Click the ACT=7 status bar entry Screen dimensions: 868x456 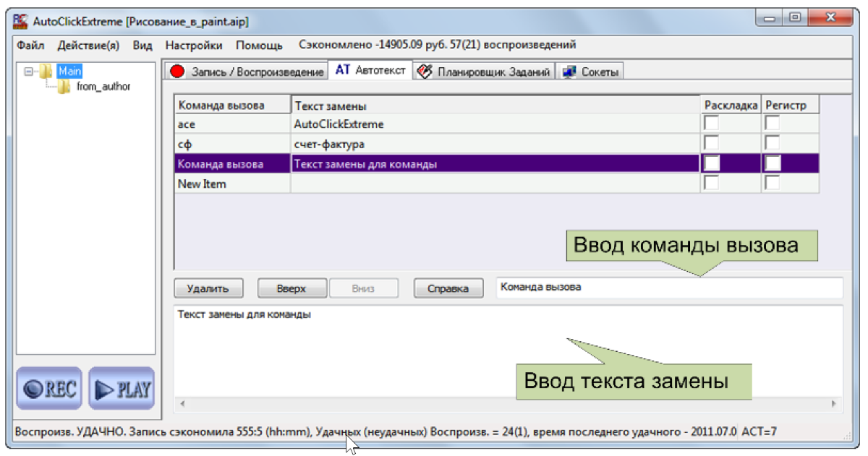coord(759,432)
